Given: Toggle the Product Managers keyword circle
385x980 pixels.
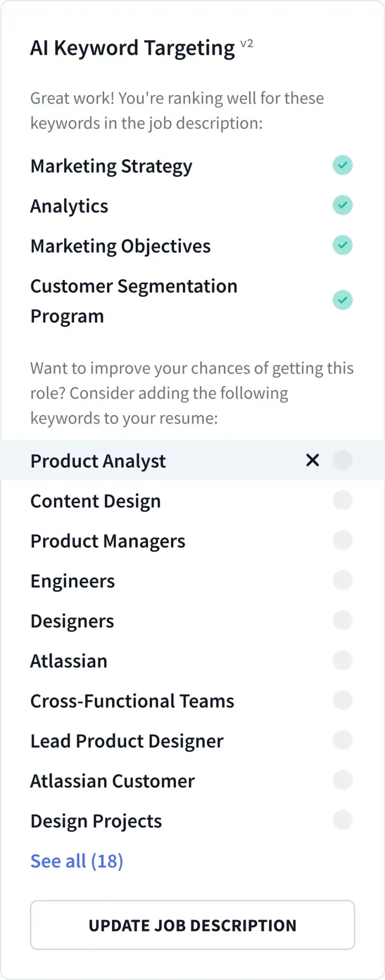Looking at the screenshot, I should pos(343,540).
